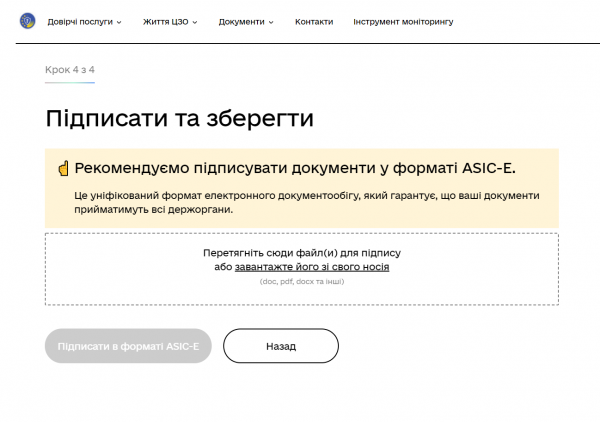Select the Крок 4 з 4 step indicator
600x422 pixels.
coord(70,70)
